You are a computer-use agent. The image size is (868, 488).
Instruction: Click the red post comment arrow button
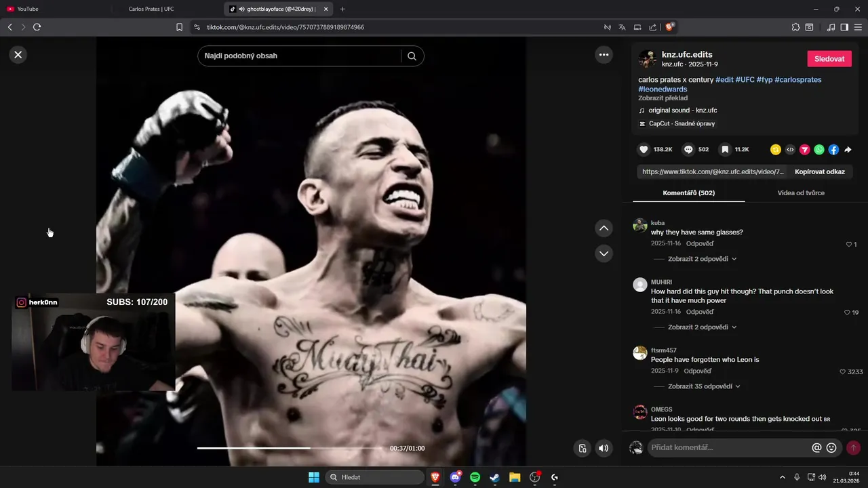click(853, 448)
